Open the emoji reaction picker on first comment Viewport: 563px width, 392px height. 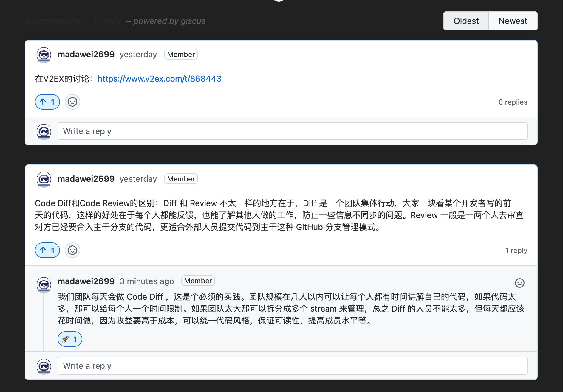click(72, 102)
